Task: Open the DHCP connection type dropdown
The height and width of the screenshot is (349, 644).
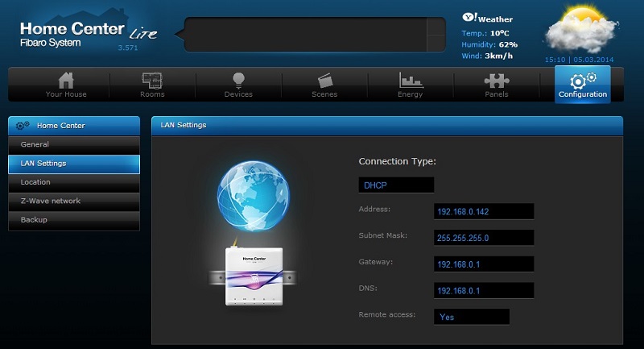Action: point(396,185)
